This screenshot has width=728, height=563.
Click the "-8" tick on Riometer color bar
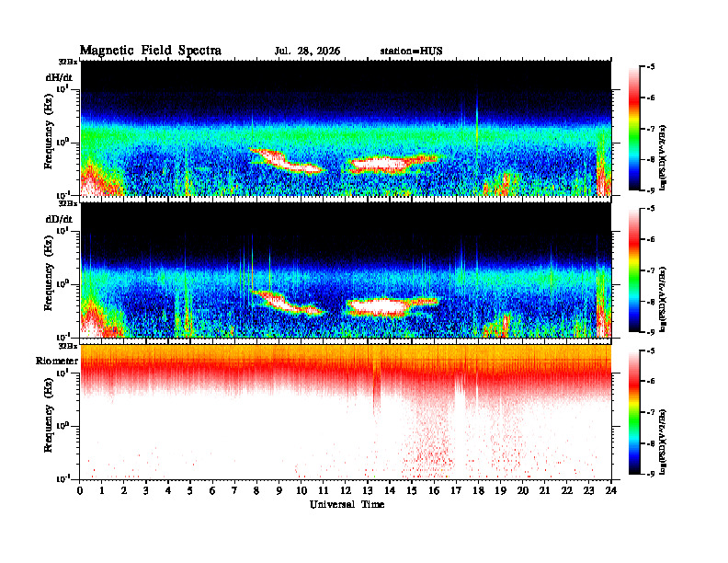click(x=651, y=443)
